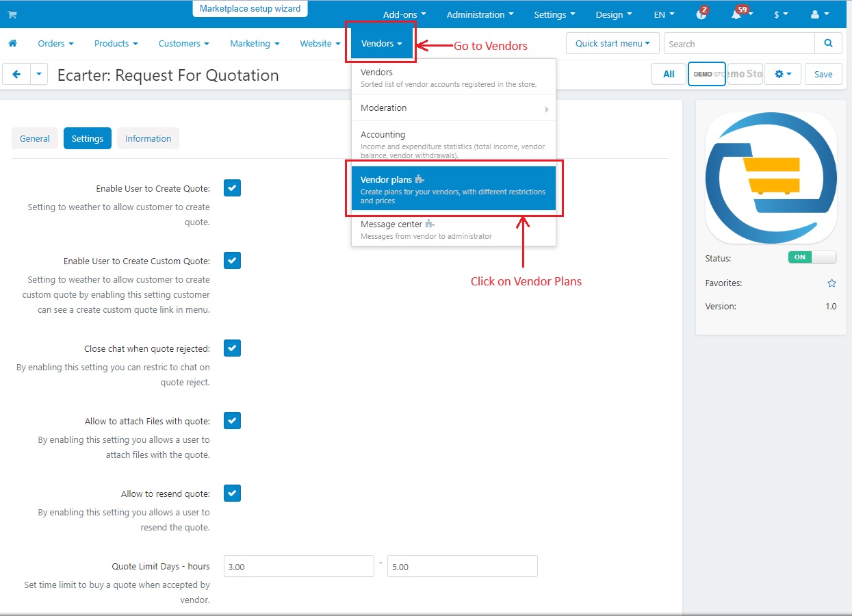852x616 pixels.
Task: Open the Marketing dropdown menu
Action: point(255,43)
